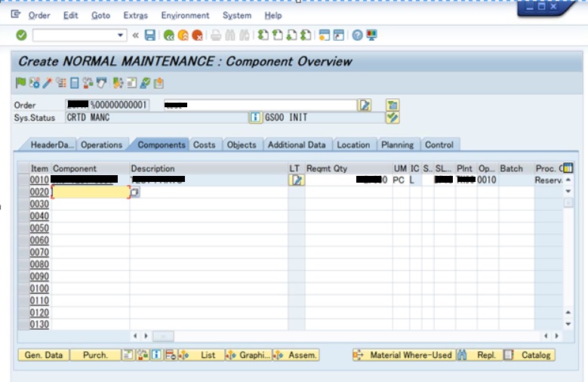This screenshot has width=588, height=382.
Task: Open the command field dropdown arrow
Action: [121, 35]
